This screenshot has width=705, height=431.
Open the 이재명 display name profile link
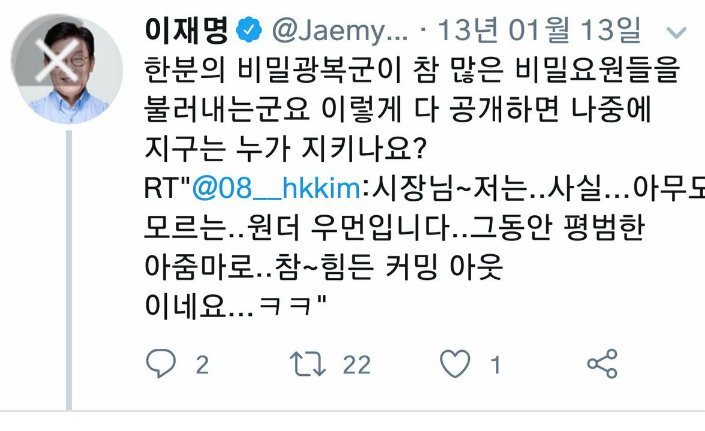(x=187, y=30)
